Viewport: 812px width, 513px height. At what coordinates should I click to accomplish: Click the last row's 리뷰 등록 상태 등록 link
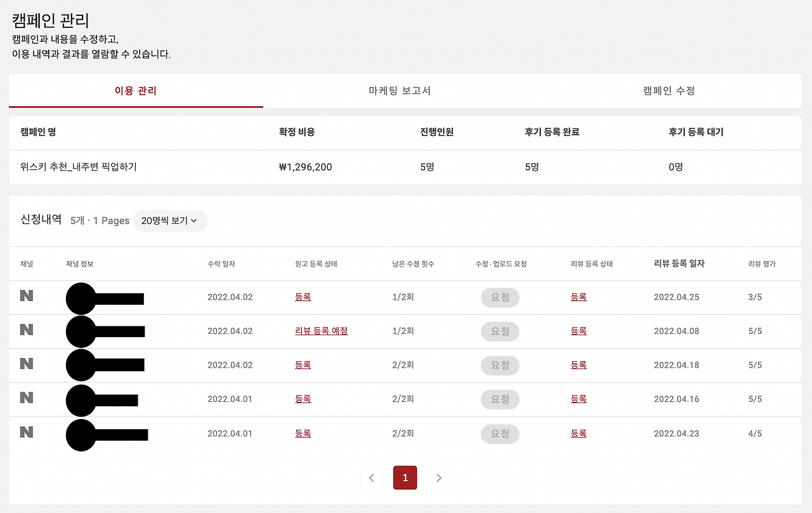pos(578,434)
